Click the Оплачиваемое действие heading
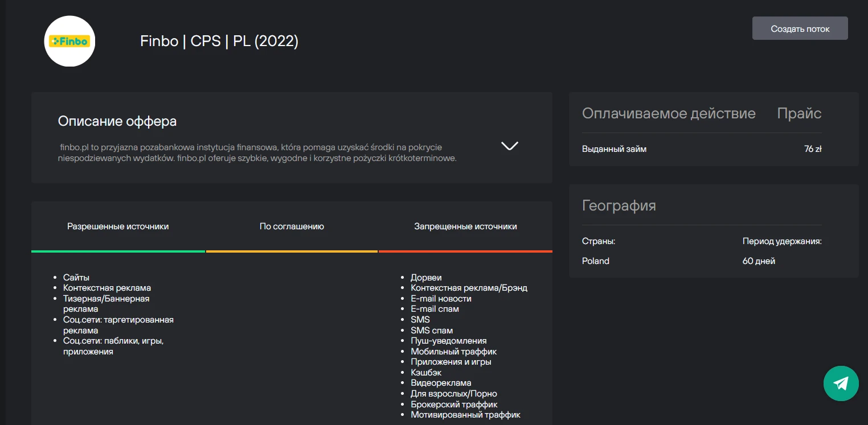 pos(669,113)
